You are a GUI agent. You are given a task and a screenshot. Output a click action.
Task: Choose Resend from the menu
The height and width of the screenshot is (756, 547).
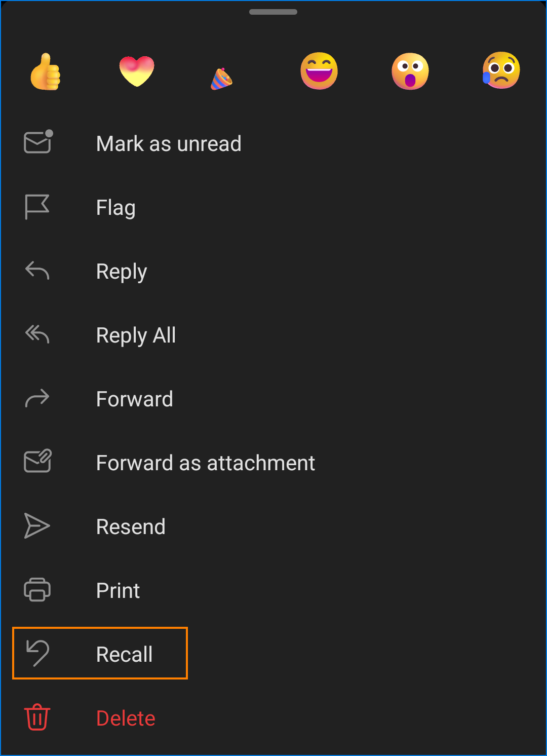pos(131,526)
